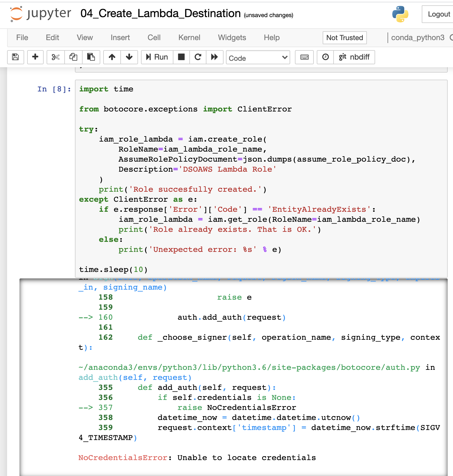Click the 'DSOAWS Lambda Role' description string
This screenshot has width=453, height=476.
(x=227, y=169)
